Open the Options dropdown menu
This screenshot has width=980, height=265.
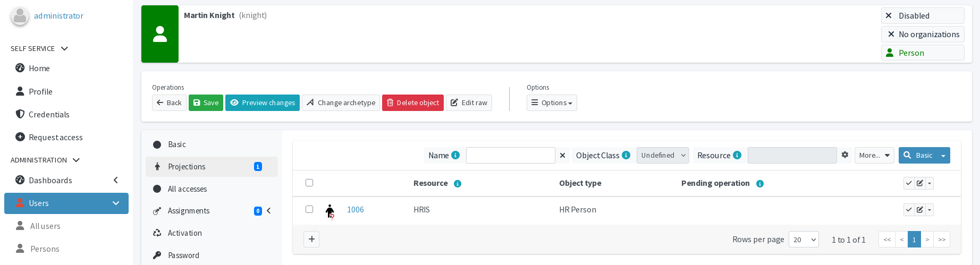[552, 102]
